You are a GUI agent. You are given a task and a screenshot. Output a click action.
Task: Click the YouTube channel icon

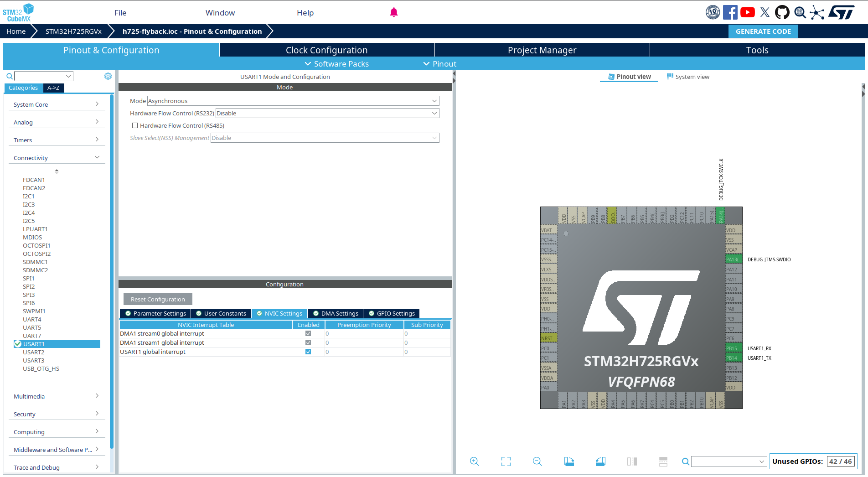748,12
